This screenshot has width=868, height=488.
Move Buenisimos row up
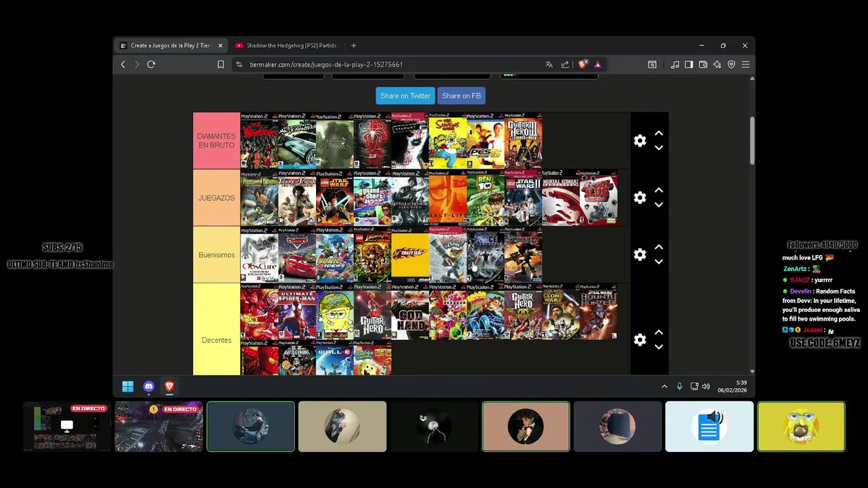[658, 247]
